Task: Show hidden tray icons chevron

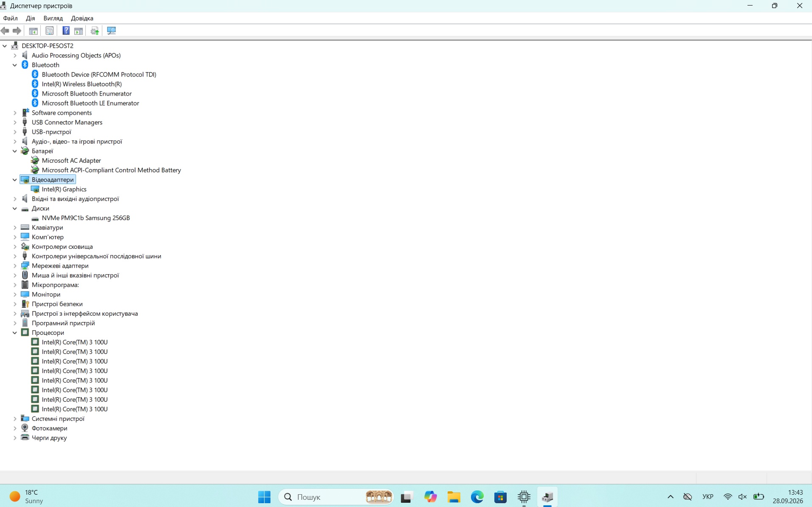Action: 671,497
